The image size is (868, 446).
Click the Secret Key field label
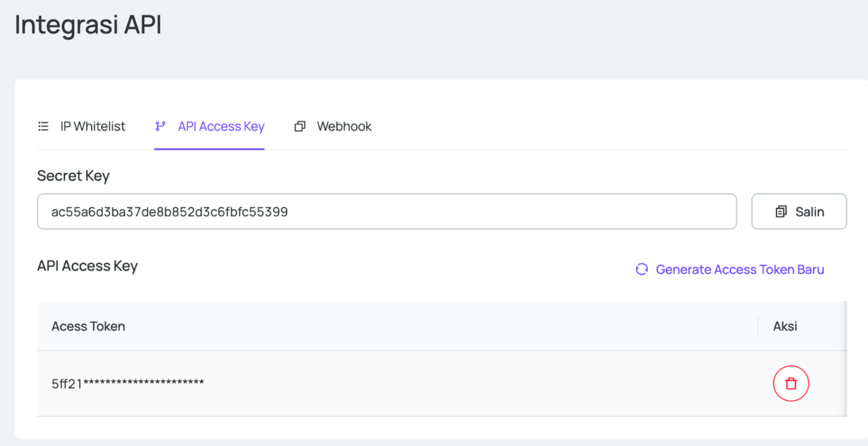[73, 176]
